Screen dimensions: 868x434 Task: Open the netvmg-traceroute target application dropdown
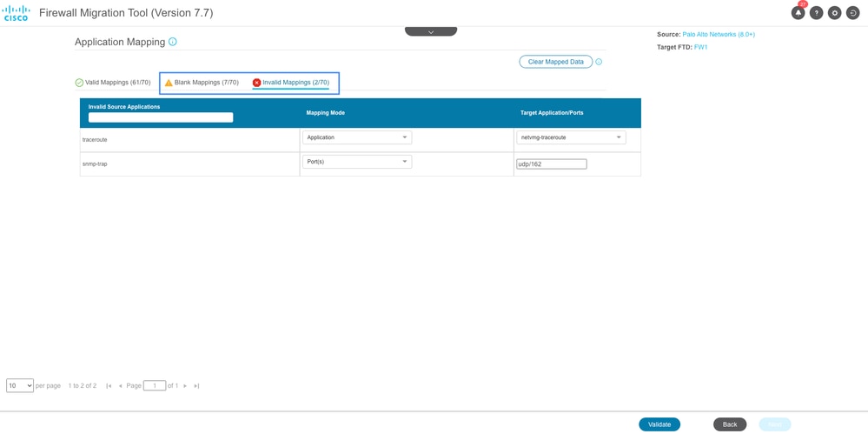pyautogui.click(x=572, y=137)
